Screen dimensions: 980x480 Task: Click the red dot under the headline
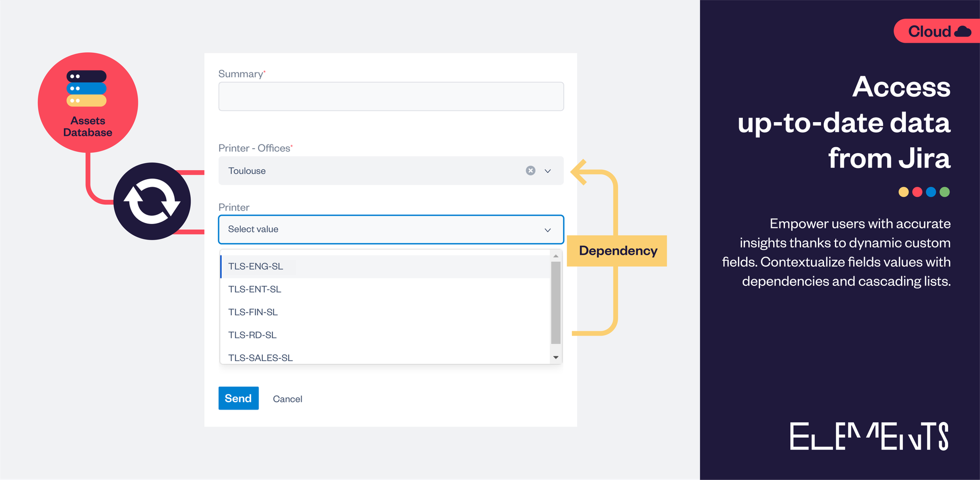pos(917,192)
